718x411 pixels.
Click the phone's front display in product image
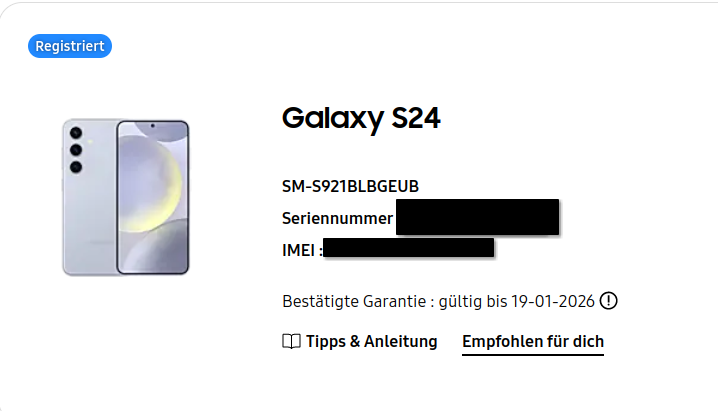coord(152,197)
